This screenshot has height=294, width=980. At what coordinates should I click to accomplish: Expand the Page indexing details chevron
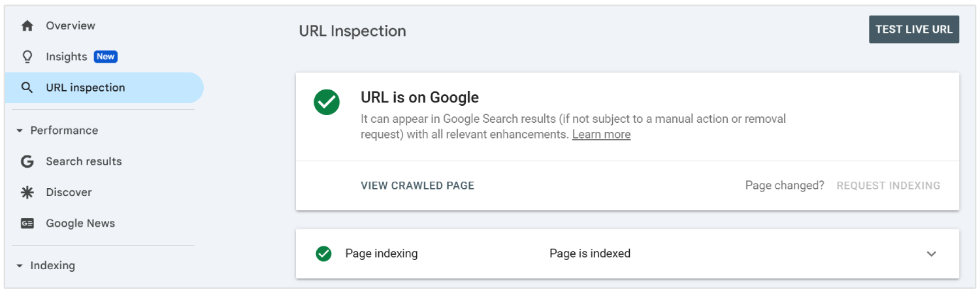(932, 253)
